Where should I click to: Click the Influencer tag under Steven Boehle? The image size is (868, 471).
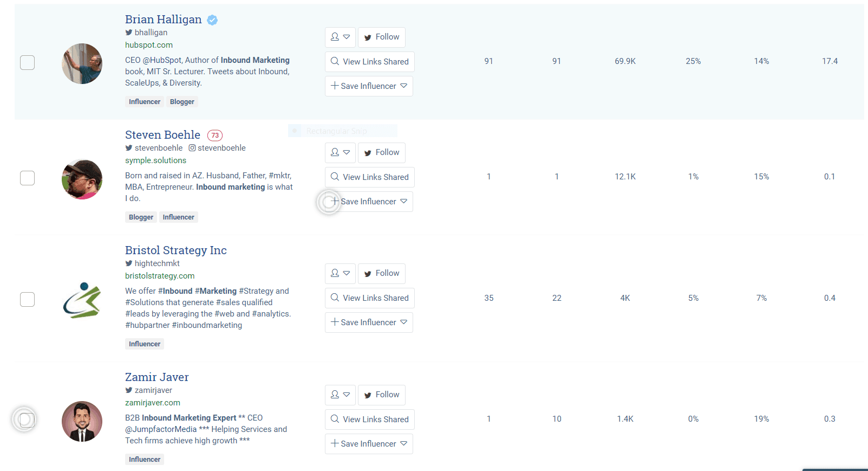coord(178,217)
